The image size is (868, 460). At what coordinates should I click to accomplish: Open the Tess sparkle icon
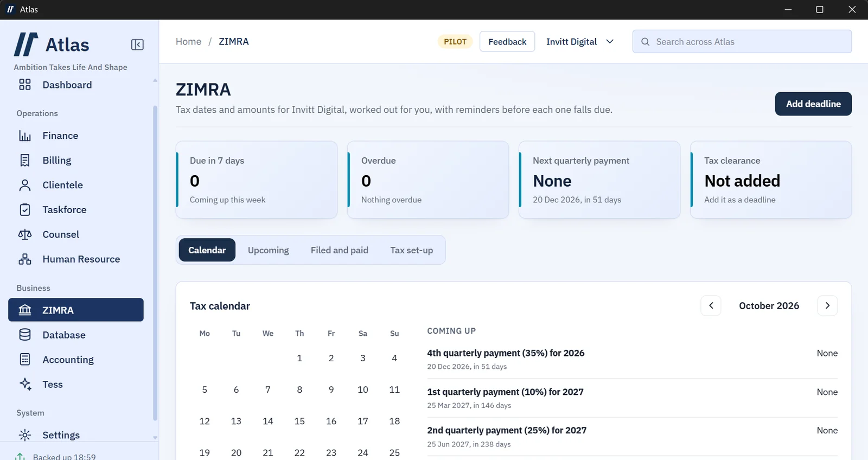click(25, 384)
